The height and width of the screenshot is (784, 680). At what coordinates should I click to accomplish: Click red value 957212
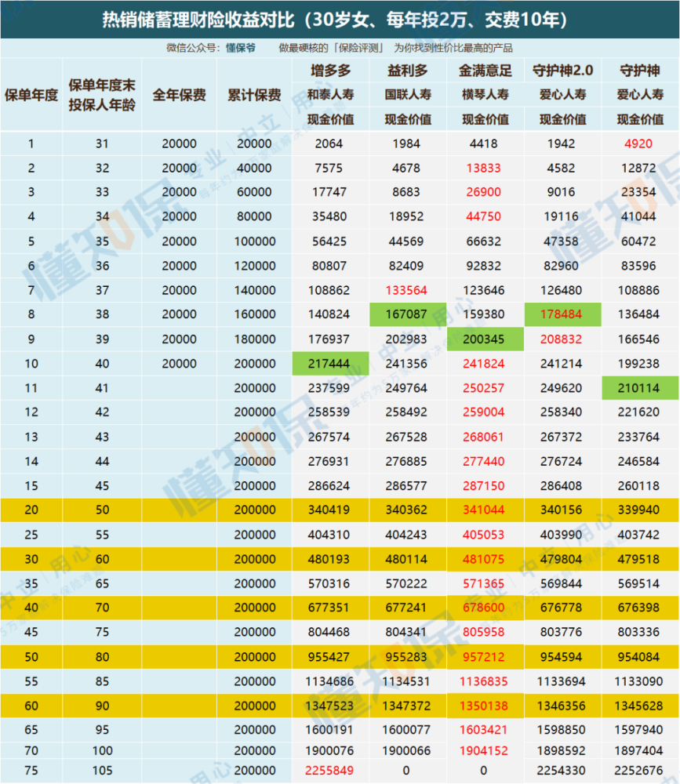click(483, 657)
